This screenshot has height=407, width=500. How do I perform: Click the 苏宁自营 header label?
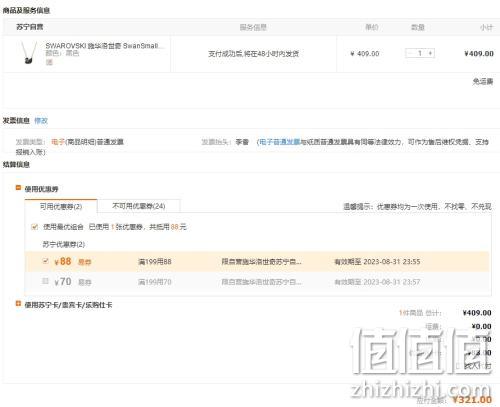coord(30,27)
